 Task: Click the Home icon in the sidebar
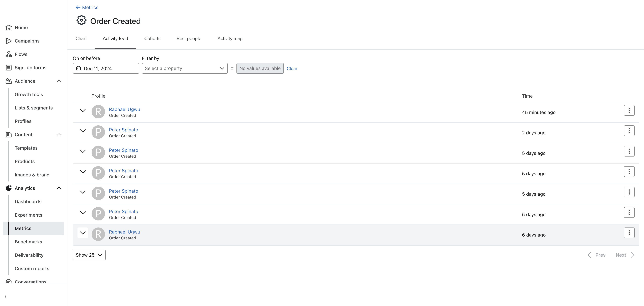coord(9,27)
